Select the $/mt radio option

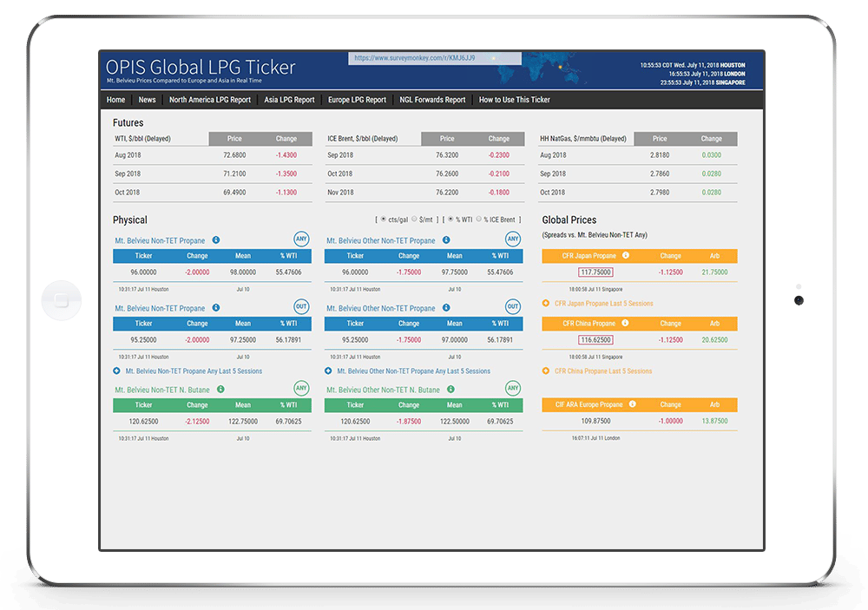(414, 220)
